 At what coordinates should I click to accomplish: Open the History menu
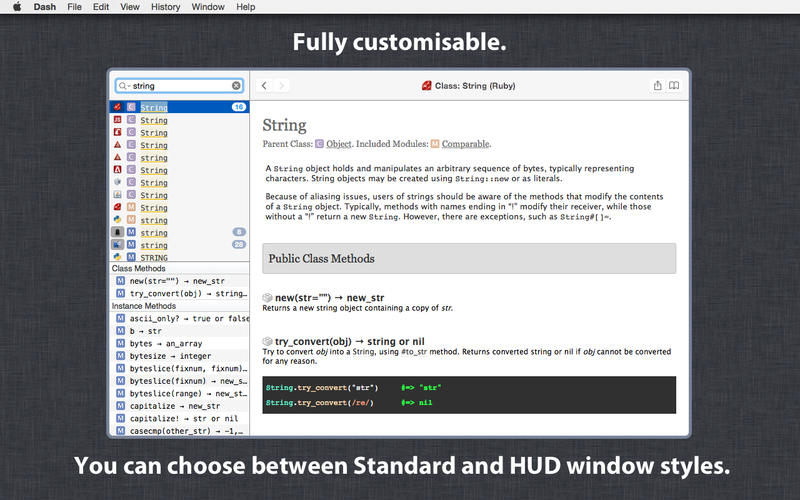point(165,7)
